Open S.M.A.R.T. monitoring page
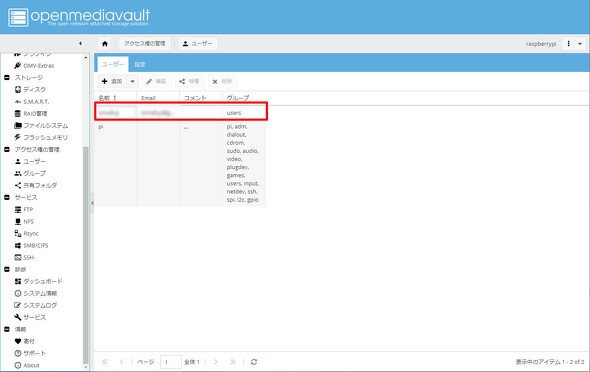The height and width of the screenshot is (372, 590). pyautogui.click(x=32, y=102)
